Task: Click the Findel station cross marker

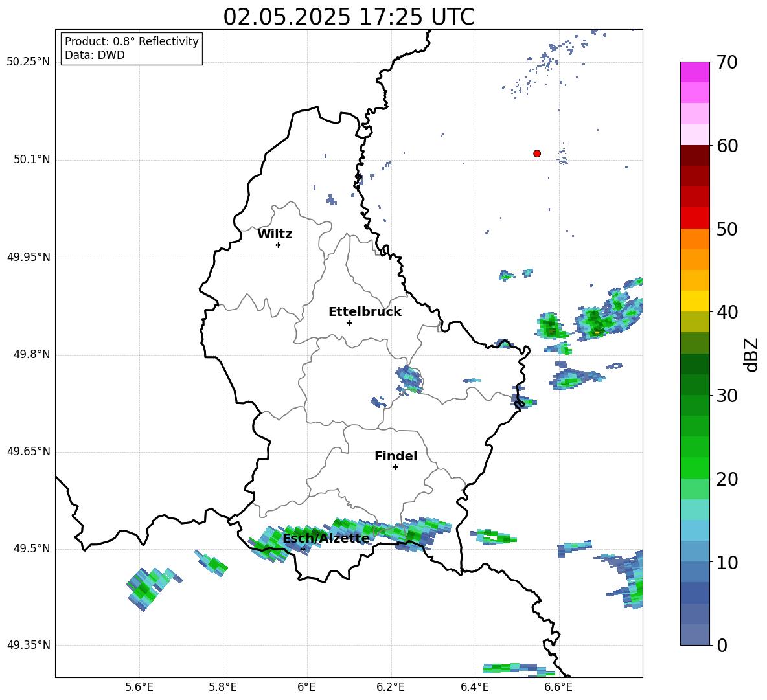Action: tap(395, 468)
